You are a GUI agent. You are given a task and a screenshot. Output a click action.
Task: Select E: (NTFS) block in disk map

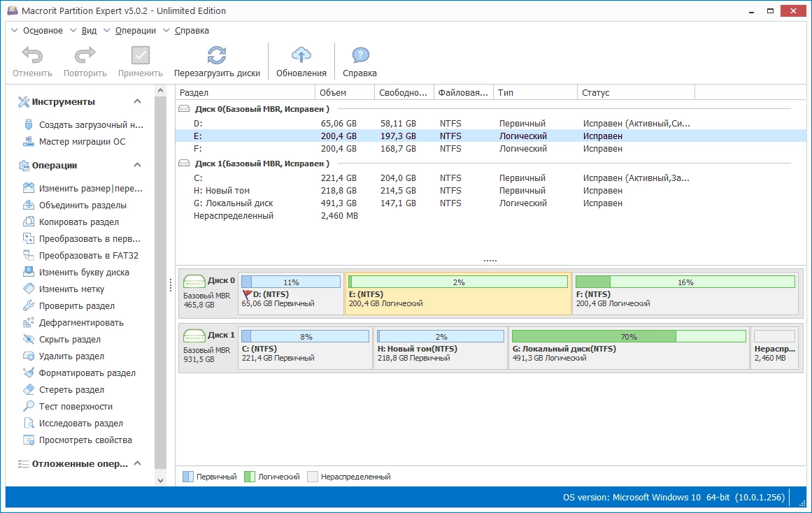tap(458, 294)
